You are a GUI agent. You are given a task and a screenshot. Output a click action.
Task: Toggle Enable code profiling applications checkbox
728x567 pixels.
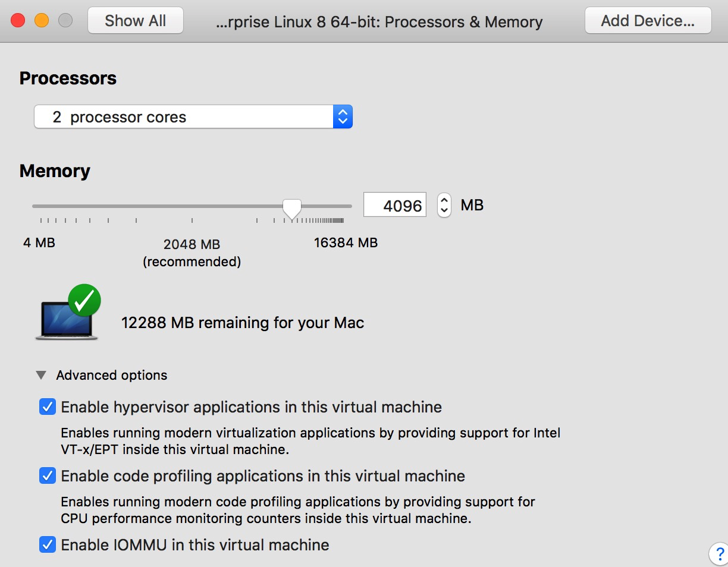tap(48, 476)
